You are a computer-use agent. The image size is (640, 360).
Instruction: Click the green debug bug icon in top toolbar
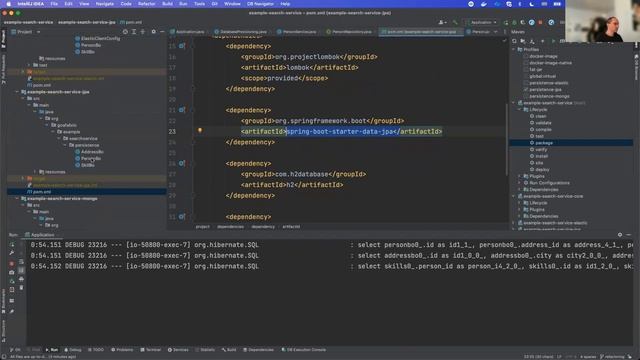pyautogui.click(x=514, y=22)
